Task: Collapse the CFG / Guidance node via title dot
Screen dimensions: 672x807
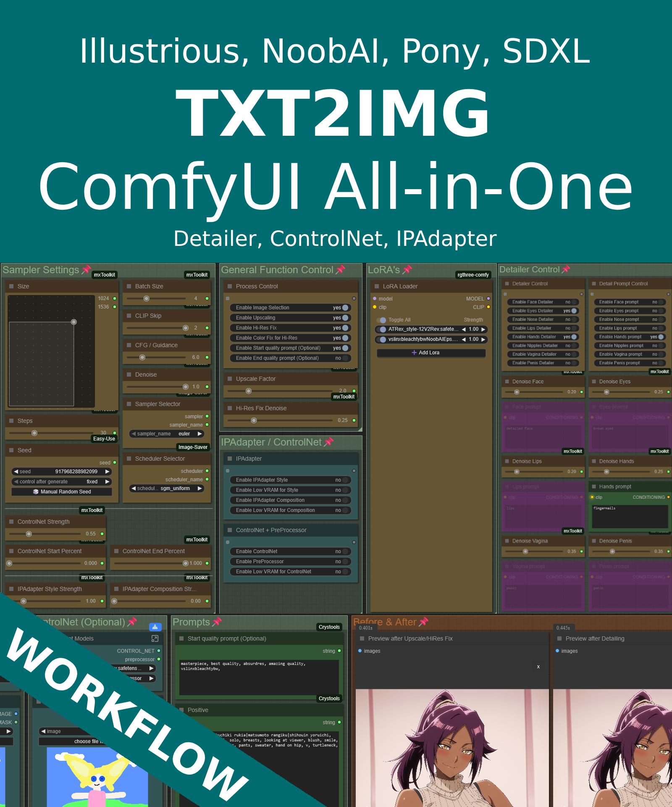Action: coord(129,345)
